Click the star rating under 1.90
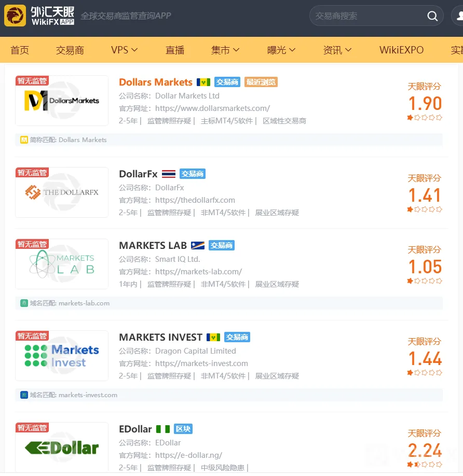463x476 pixels. pos(425,118)
